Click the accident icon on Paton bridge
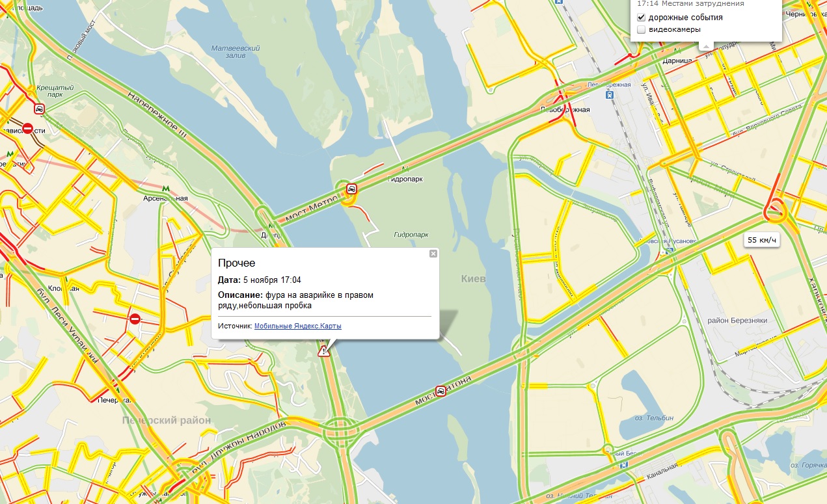Screen dimensions: 827x504 tap(441, 391)
